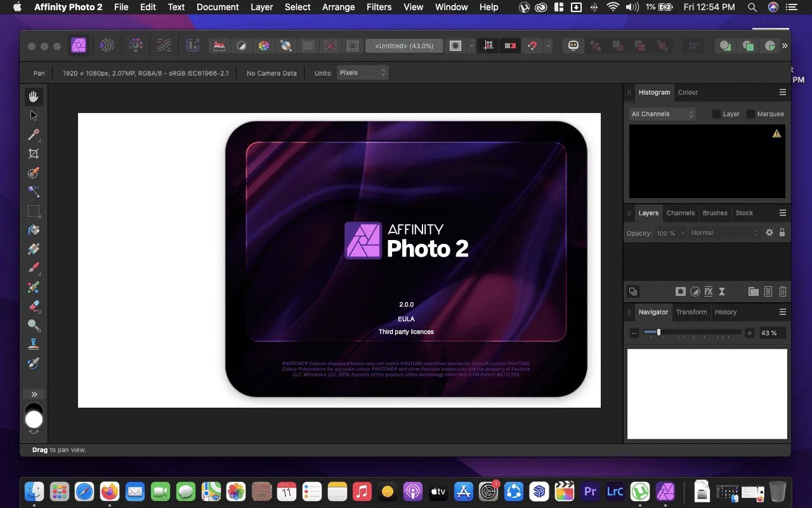Screen dimensions: 812x508
Task: Select the Rectangular Marquee tool
Action: [34, 211]
